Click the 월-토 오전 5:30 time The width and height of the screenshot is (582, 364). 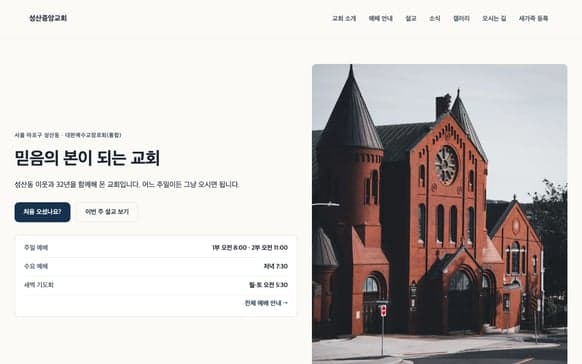[268, 285]
